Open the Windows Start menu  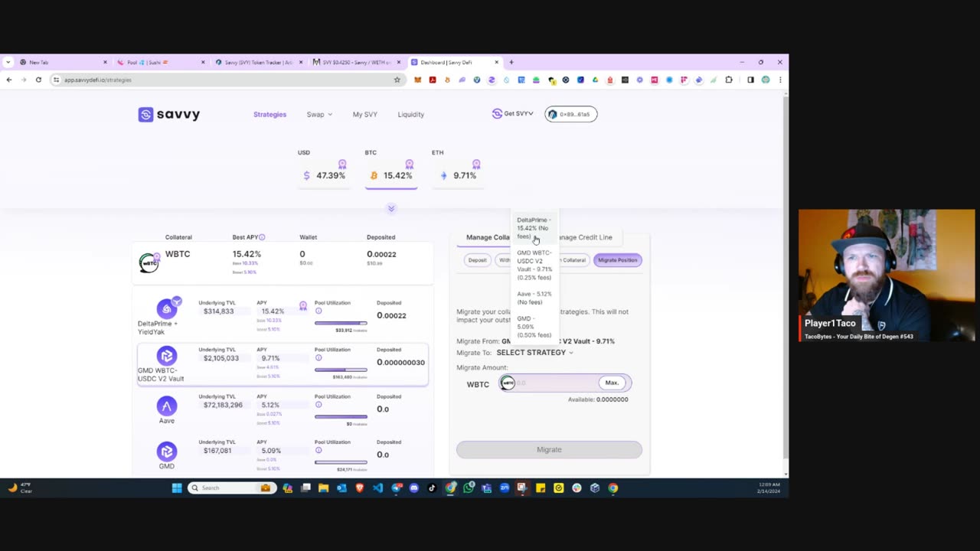(x=177, y=487)
